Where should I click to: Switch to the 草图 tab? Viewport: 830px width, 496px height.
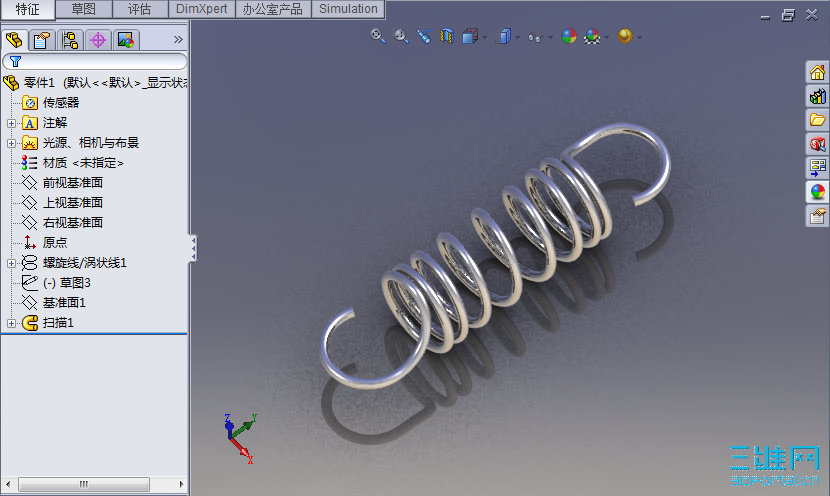click(84, 9)
